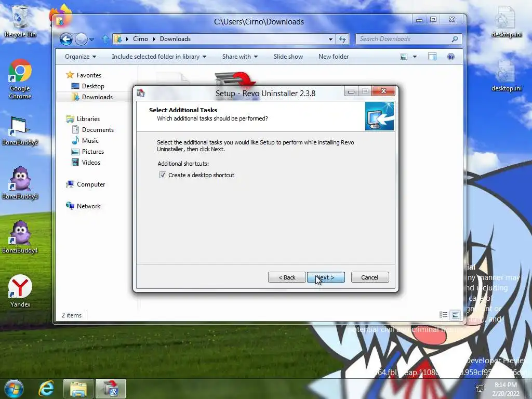The image size is (532, 399).
Task: Click the Search Downloads field
Action: coord(408,39)
